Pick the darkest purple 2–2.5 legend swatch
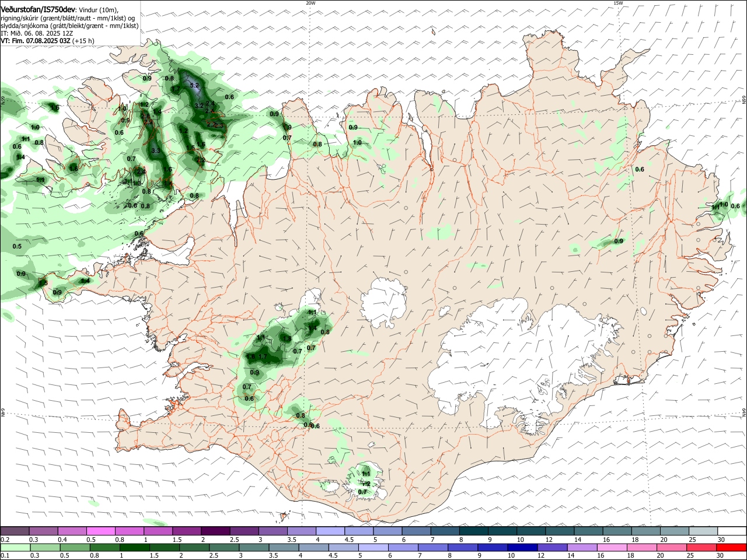This screenshot has height=560, width=747. point(215,531)
